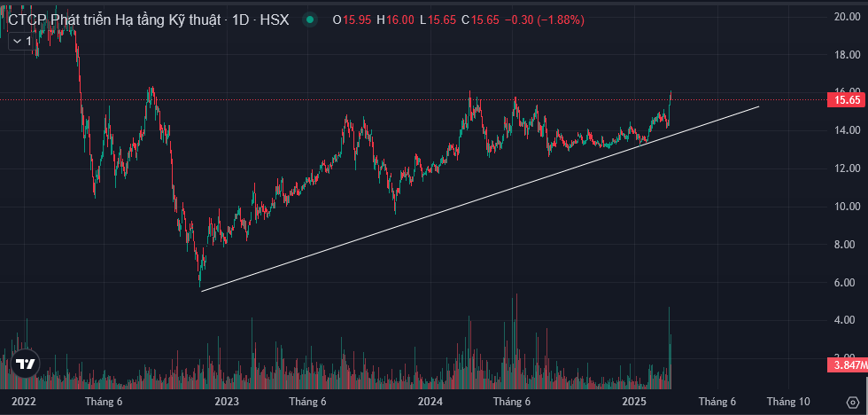Image resolution: width=868 pixels, height=415 pixels.
Task: Click the 10.00 price axis label
Action: (847, 207)
